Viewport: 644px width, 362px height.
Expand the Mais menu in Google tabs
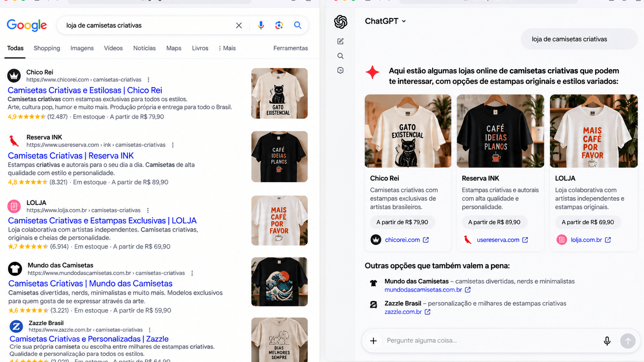tap(227, 48)
